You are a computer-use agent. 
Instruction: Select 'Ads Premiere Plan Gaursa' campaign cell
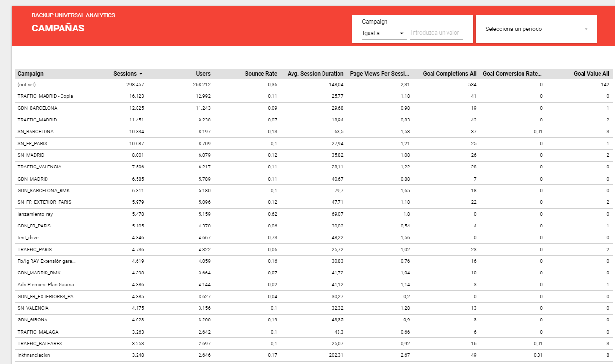(x=46, y=284)
